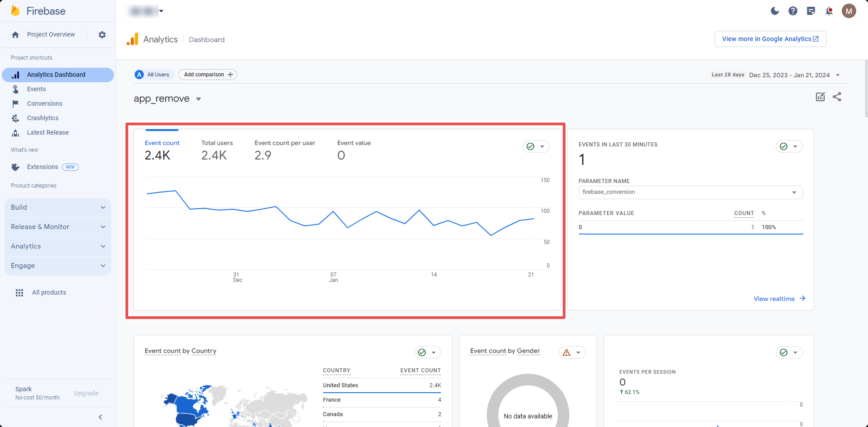Open notifications bell icon
868x427 pixels.
click(829, 11)
